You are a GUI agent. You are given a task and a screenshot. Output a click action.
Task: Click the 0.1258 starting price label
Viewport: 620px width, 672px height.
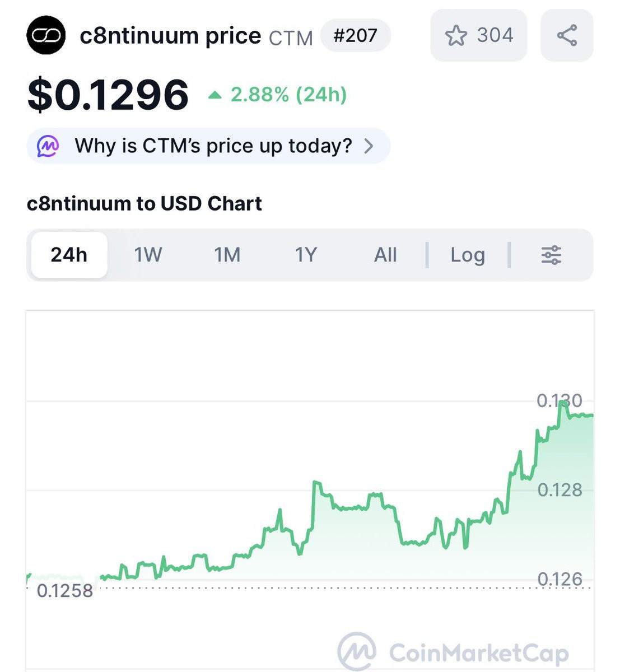(x=65, y=591)
